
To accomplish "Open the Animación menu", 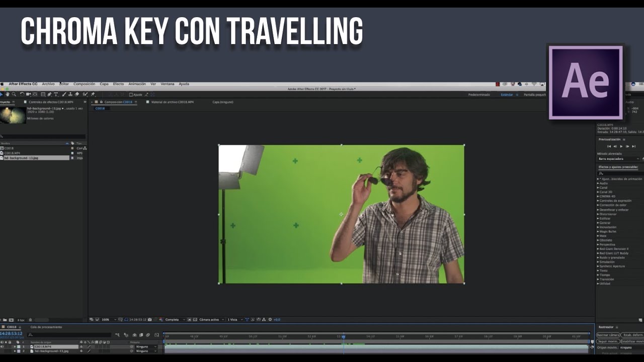I will click(137, 84).
